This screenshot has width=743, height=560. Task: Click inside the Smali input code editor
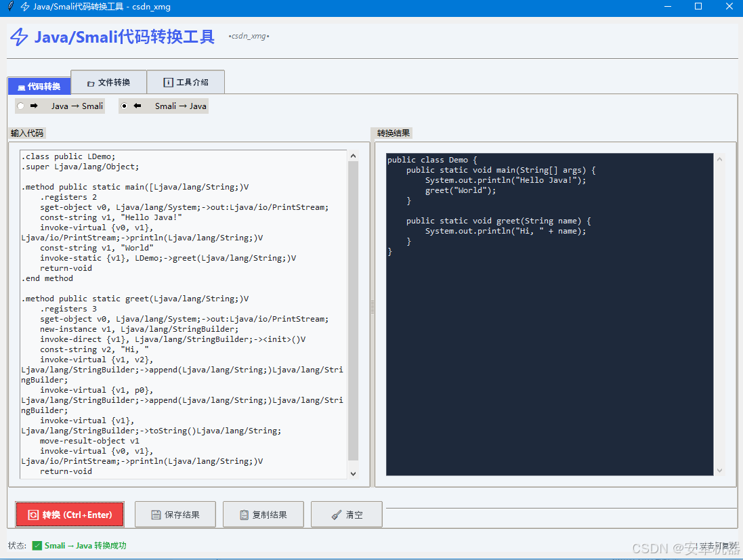tap(184, 315)
